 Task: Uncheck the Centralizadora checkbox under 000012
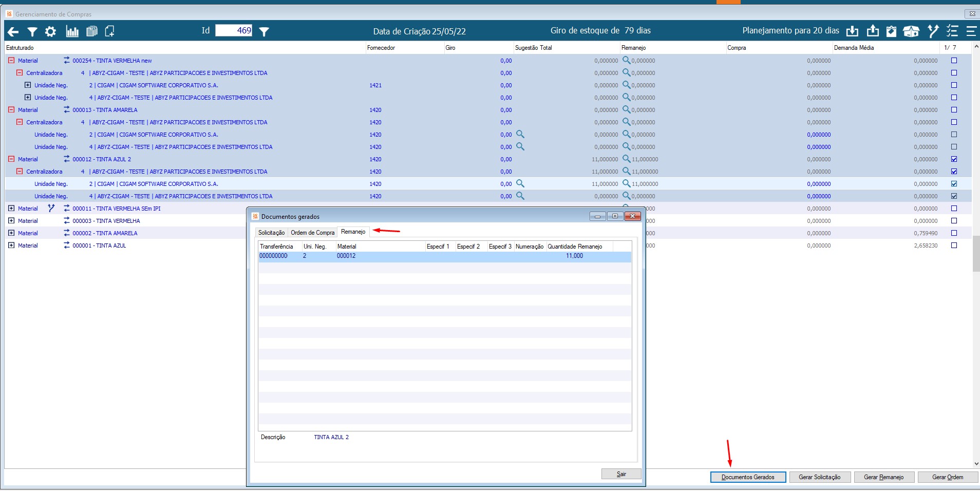pos(954,172)
